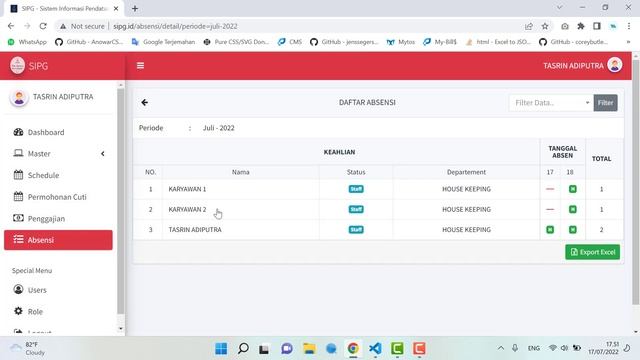The image size is (640, 360).
Task: Click the browser back button
Action: click(11, 26)
